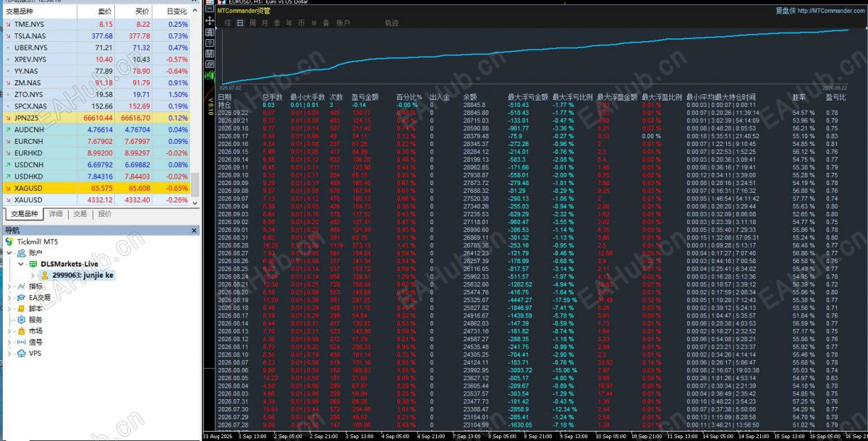Select the 季 quarterly period button
This screenshot has width=868, height=441.
click(x=277, y=23)
